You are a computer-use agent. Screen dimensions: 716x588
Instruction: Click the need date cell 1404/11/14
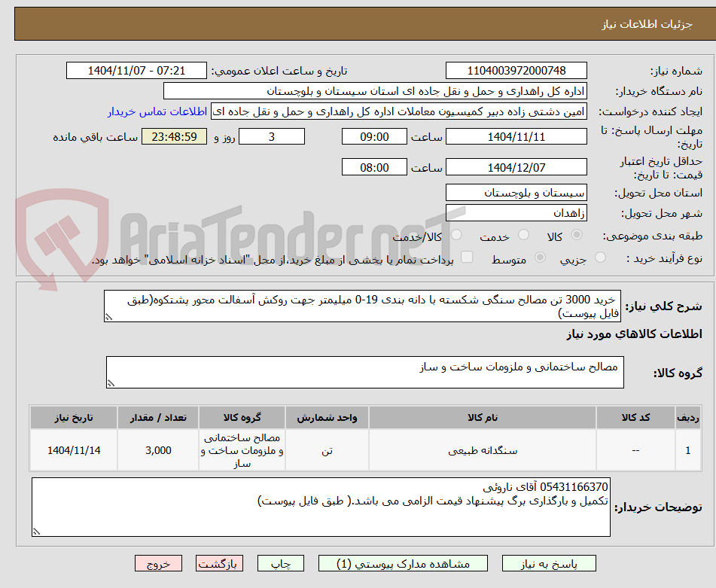click(x=74, y=450)
